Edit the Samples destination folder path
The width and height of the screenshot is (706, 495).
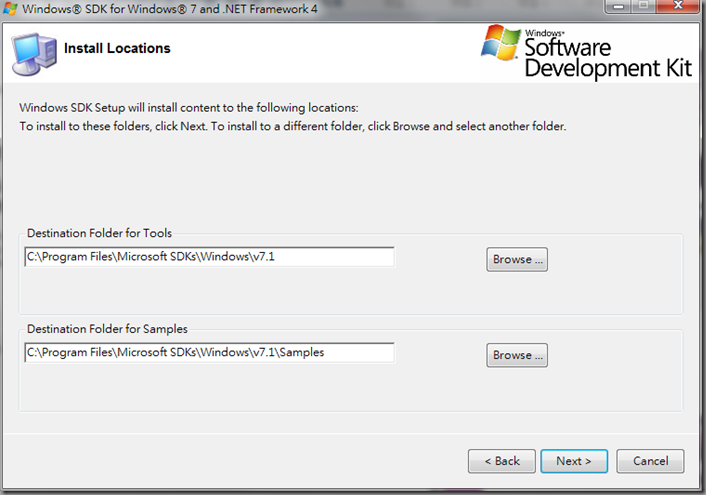pyautogui.click(x=210, y=353)
